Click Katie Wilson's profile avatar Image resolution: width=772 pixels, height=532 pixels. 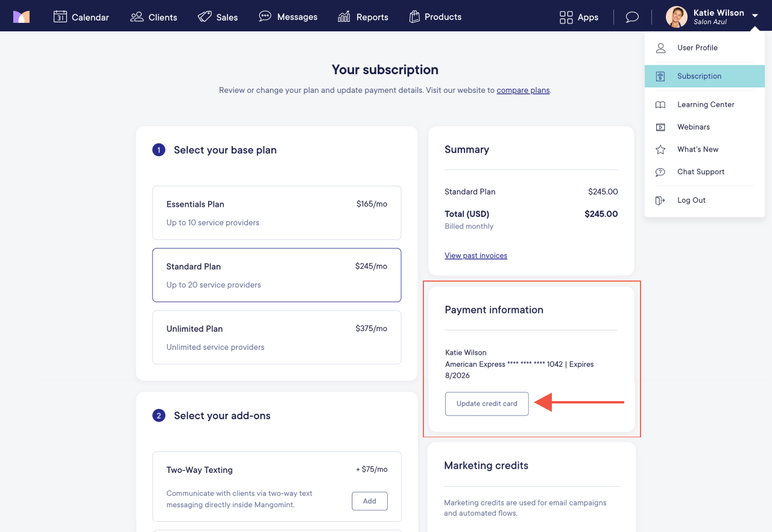(677, 16)
